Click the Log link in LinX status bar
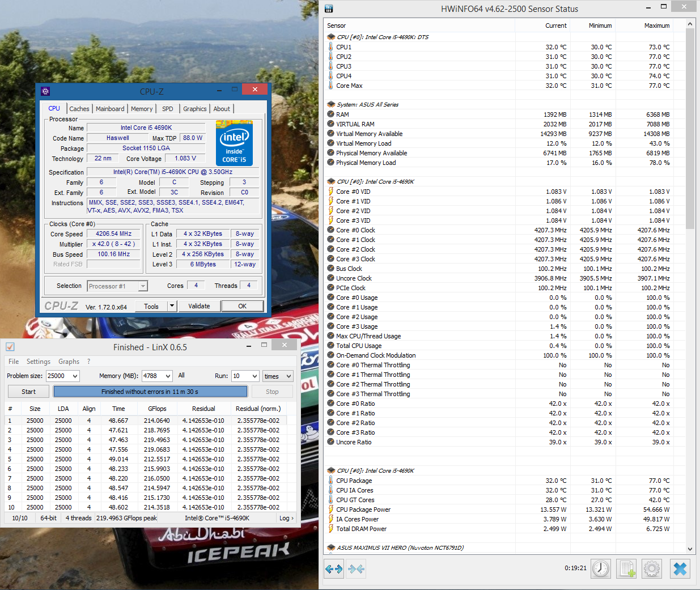 click(x=286, y=518)
